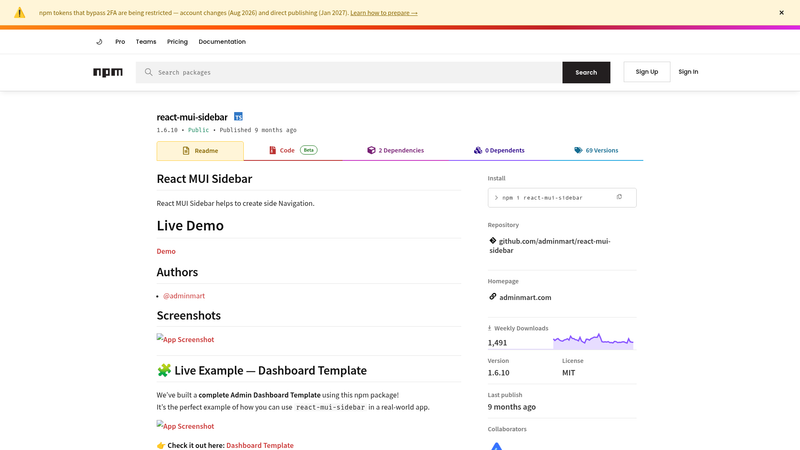Open the 0 Dependents tab

coord(499,151)
